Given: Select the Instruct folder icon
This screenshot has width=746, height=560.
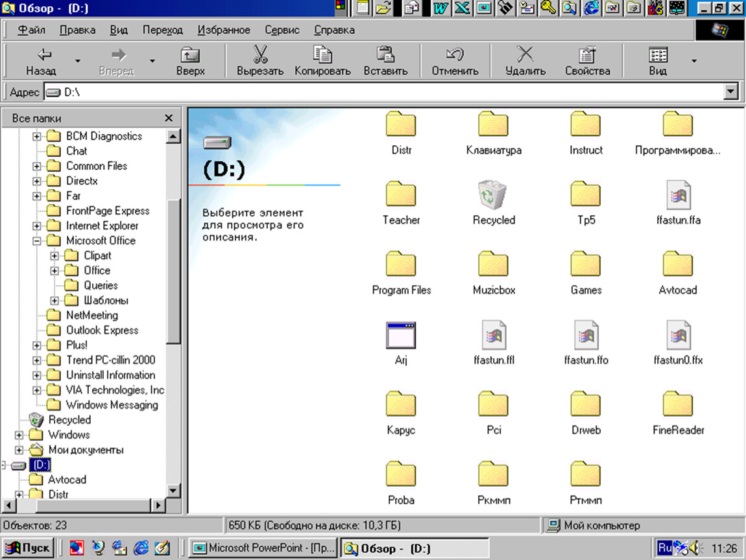Looking at the screenshot, I should coord(586,124).
